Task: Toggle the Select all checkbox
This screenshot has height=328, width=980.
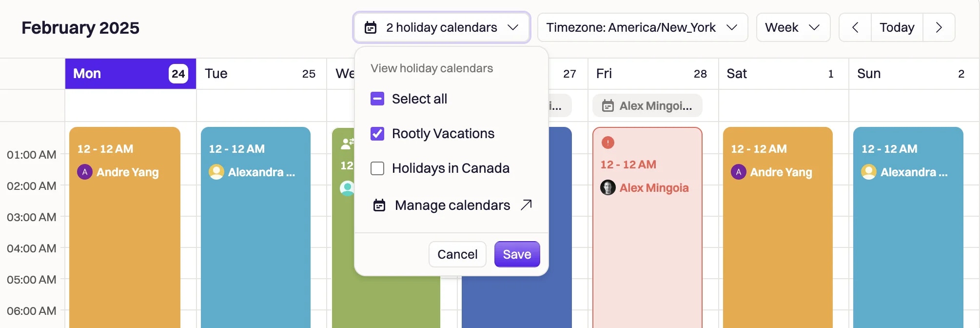Action: point(377,99)
